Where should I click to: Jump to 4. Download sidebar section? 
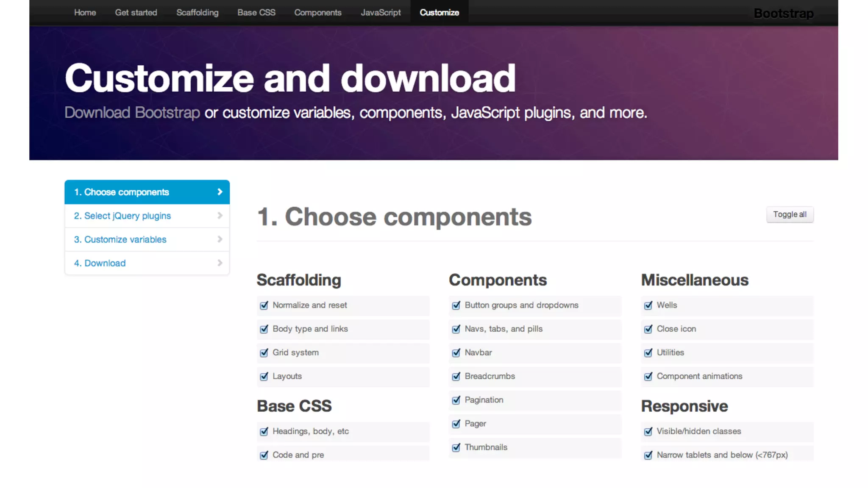(100, 263)
